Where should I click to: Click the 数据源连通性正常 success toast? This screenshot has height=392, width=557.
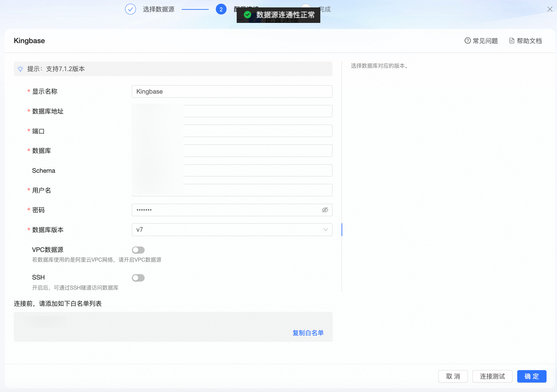pyautogui.click(x=278, y=15)
